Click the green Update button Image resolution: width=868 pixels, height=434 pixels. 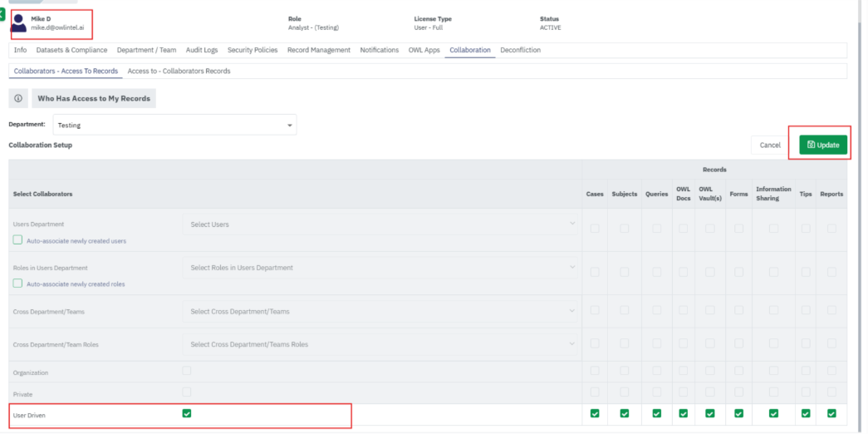tap(823, 145)
